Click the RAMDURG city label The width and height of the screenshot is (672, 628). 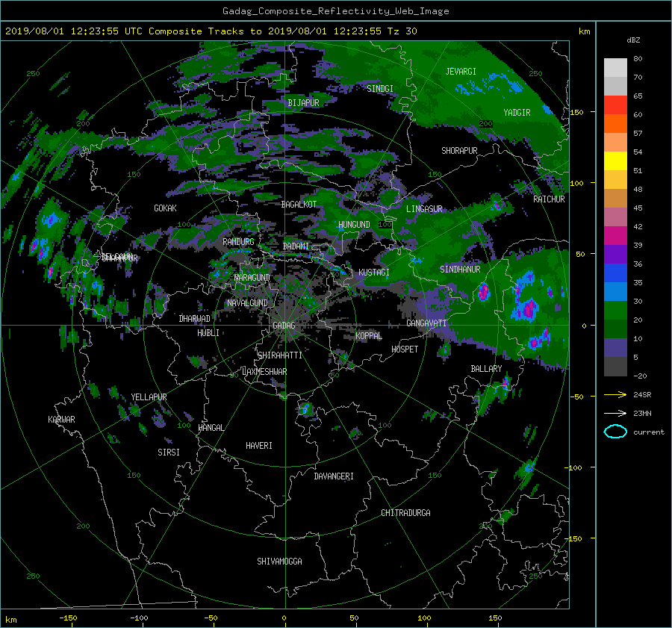238,242
